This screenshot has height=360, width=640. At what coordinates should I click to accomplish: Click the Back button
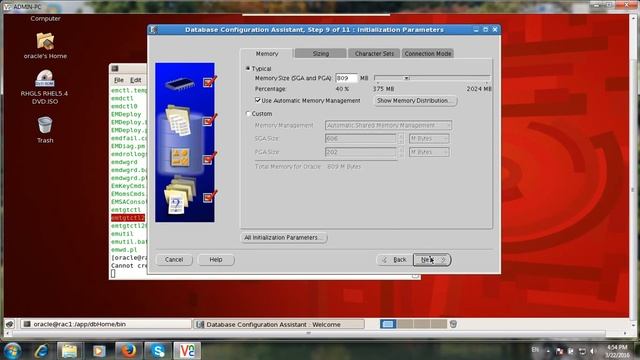[x=394, y=260]
